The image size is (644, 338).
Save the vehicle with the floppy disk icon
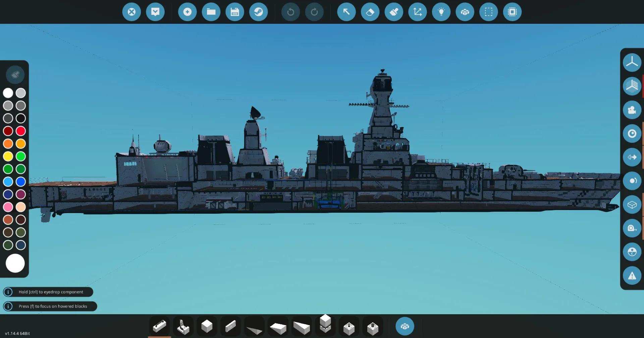(x=235, y=12)
